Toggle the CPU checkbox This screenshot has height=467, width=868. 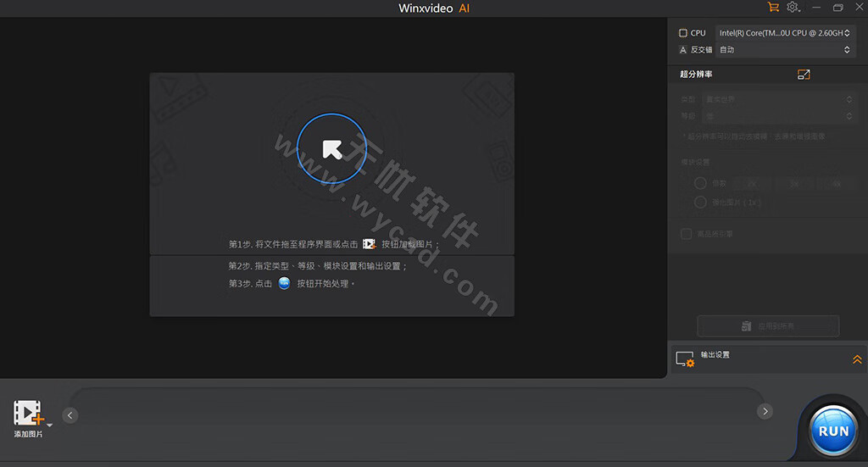click(683, 33)
